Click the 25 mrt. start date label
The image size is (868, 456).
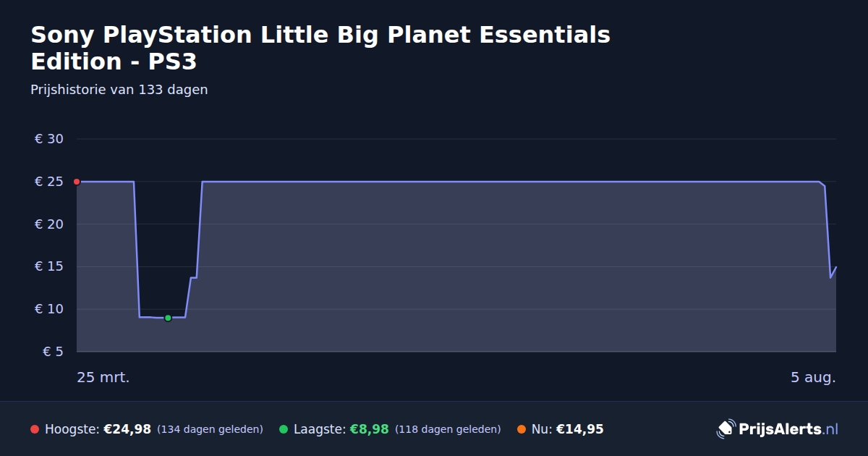point(103,377)
